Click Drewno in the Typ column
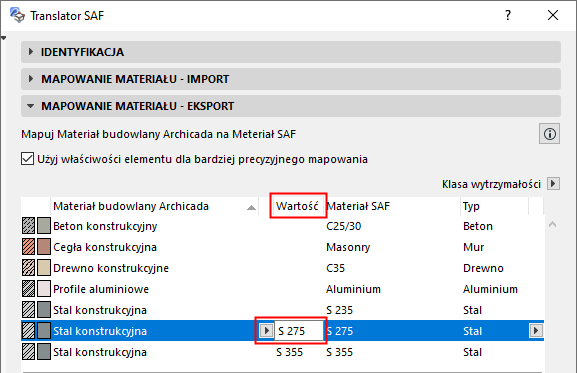Image resolution: width=577 pixels, height=373 pixels. click(483, 268)
